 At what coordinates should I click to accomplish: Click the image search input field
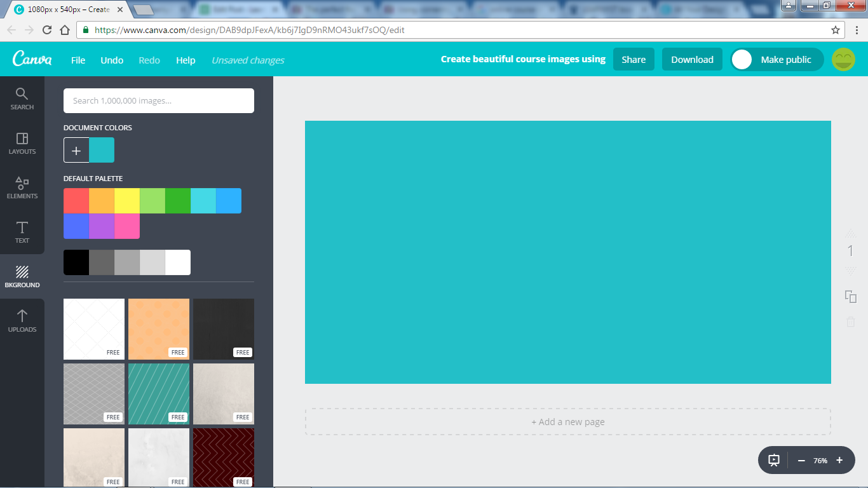[158, 100]
